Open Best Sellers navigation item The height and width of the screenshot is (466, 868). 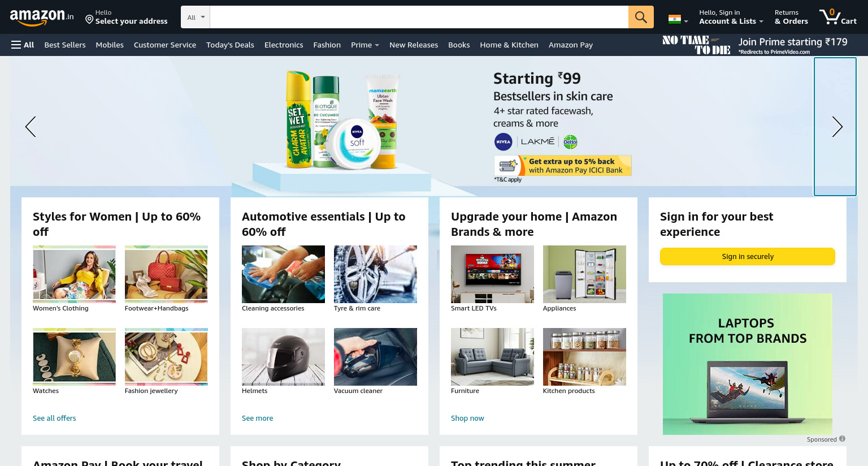65,45
